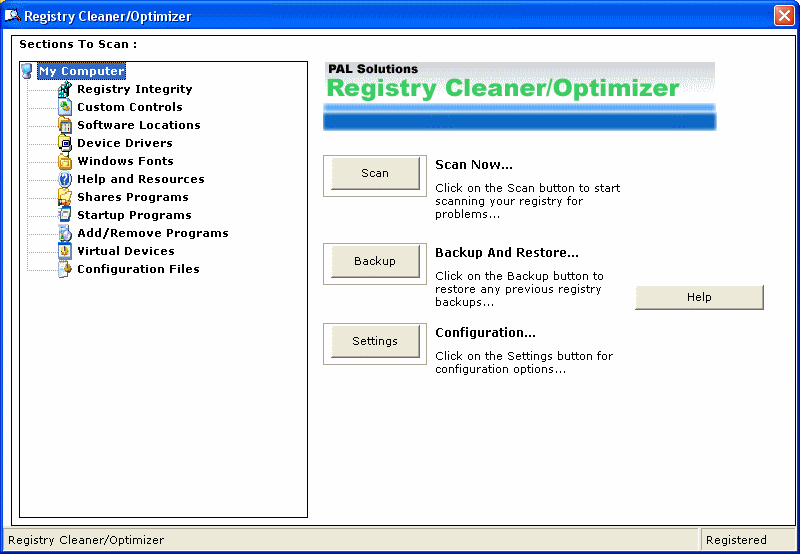This screenshot has width=800, height=554.
Task: Click the Device Drivers icon
Action: coord(65,143)
